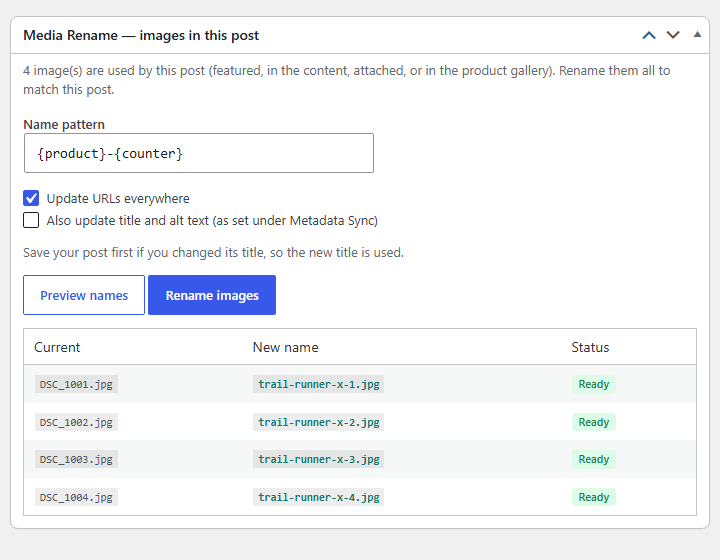Select new name trail-runner-x-3.jpg
The height and width of the screenshot is (560, 720).
pyautogui.click(x=319, y=459)
